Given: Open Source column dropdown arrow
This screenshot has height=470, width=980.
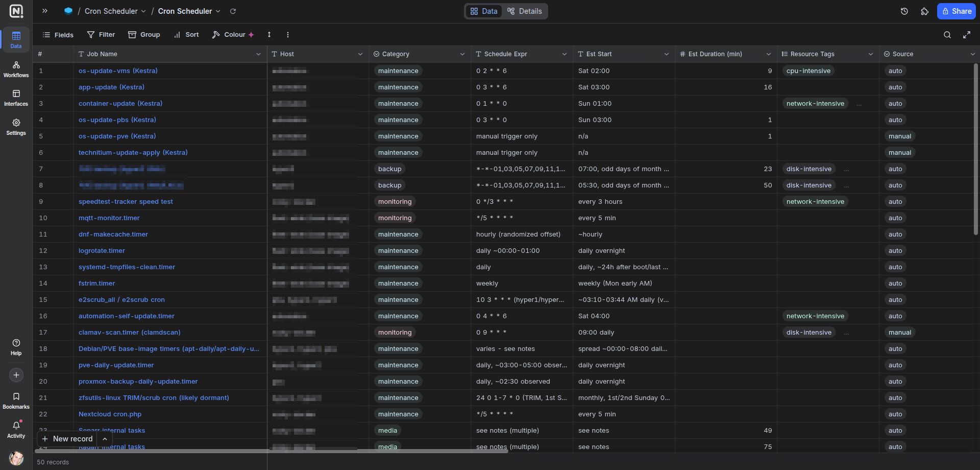Looking at the screenshot, I should (973, 54).
